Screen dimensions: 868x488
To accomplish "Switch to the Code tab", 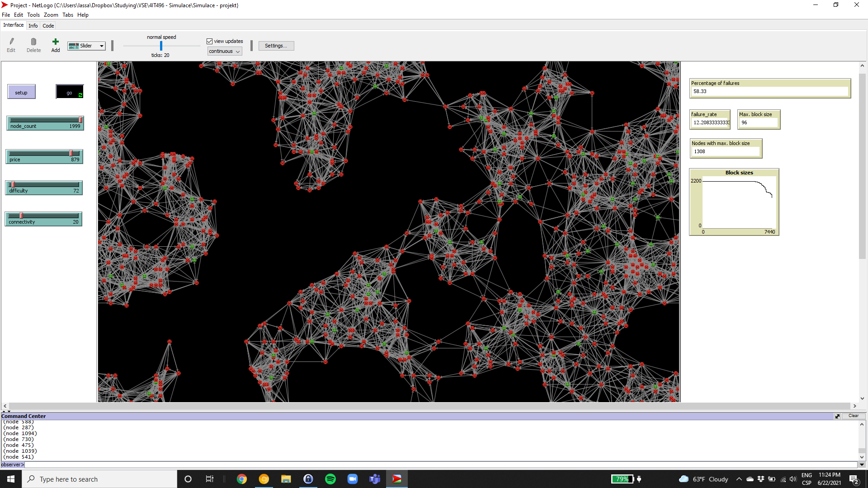I will point(48,26).
